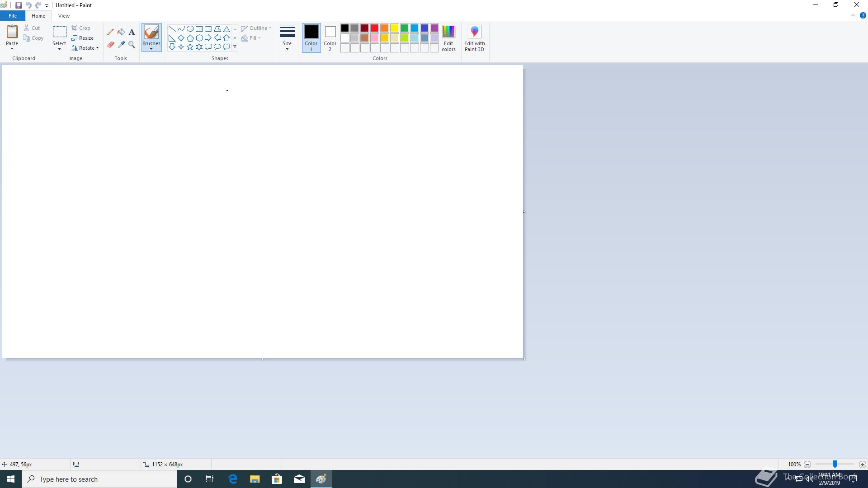
Task: Open Edit colors dialog
Action: coord(448,38)
